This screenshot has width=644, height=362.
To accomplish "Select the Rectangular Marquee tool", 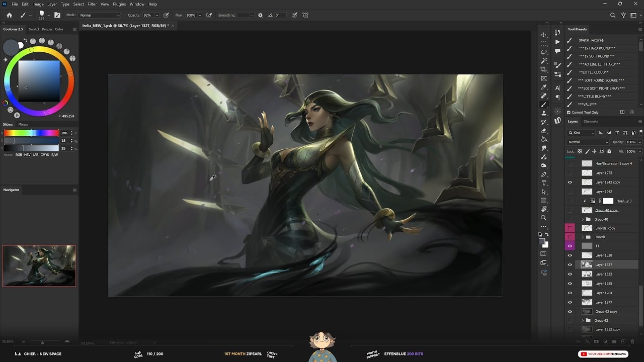I will tap(543, 43).
